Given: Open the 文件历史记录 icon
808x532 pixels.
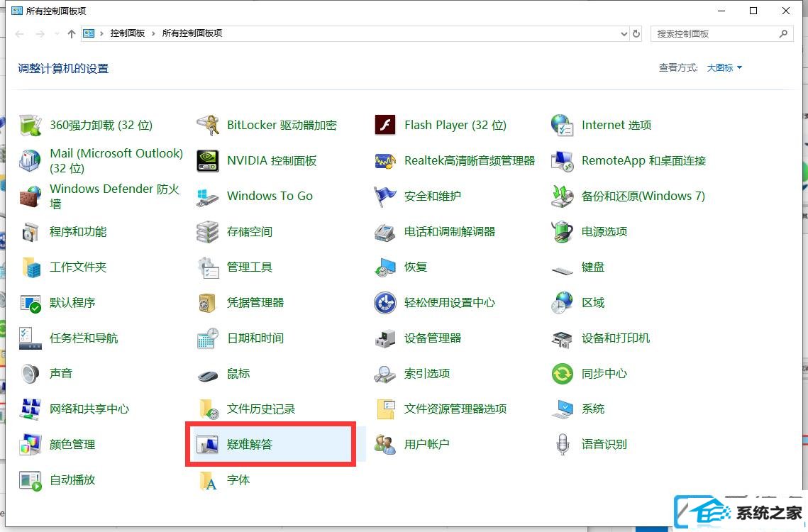Looking at the screenshot, I should 208,409.
